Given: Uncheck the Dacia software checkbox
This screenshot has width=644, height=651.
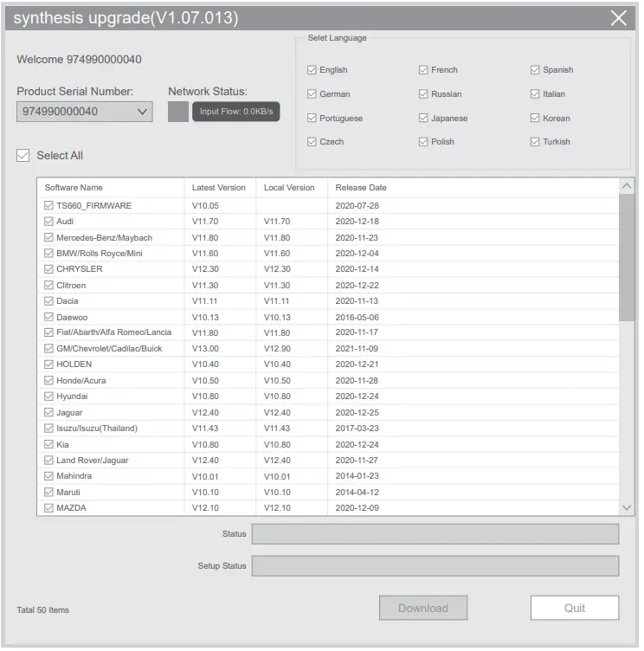Looking at the screenshot, I should coord(48,301).
